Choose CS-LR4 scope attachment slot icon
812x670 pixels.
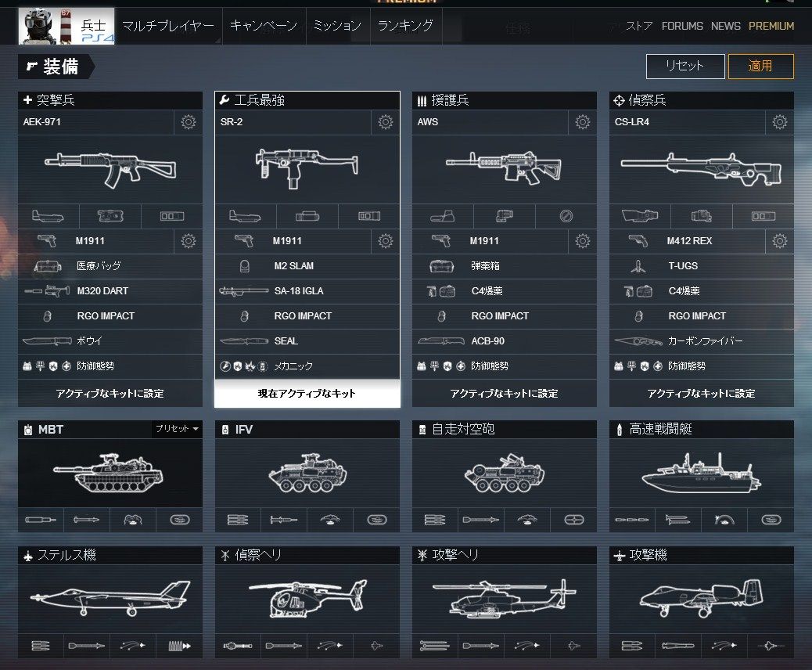coord(640,216)
